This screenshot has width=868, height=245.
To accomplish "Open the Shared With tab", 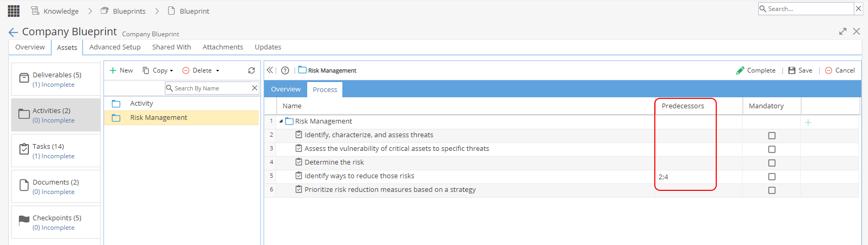I will [x=172, y=47].
